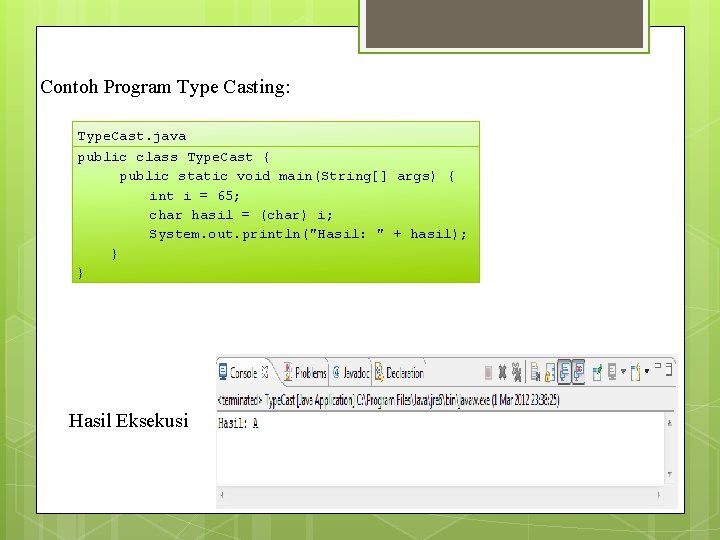Click the 'public static void main' code line
The image size is (720, 540).
click(287, 176)
